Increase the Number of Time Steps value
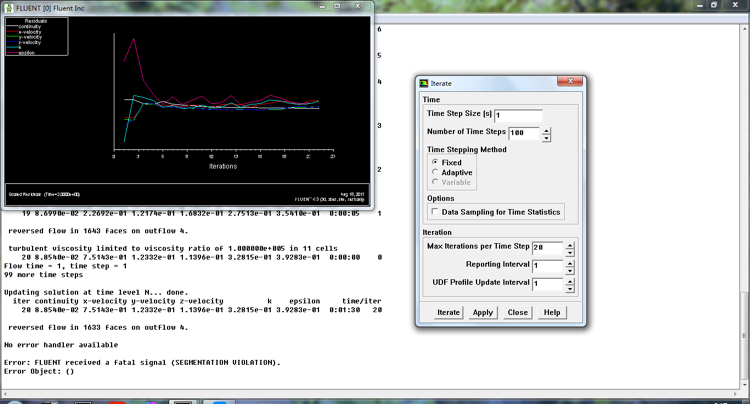 pyautogui.click(x=546, y=129)
